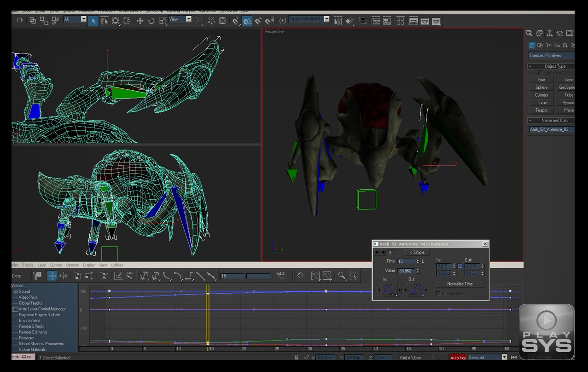The image size is (588, 372).
Task: Select Slide Keys tool in curve editor
Action: coord(64,275)
